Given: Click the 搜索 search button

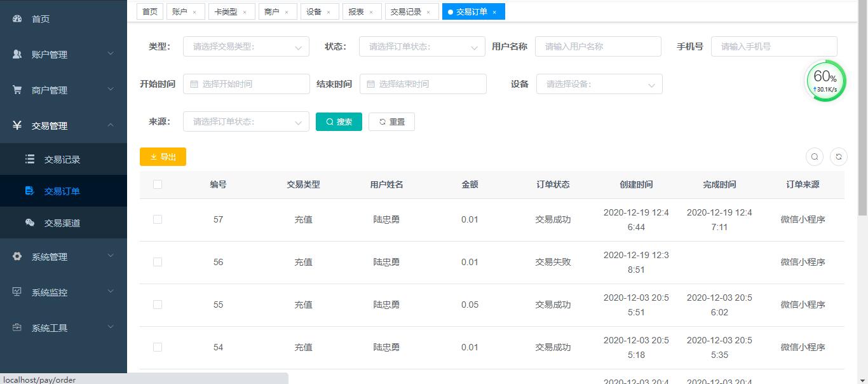Looking at the screenshot, I should 339,121.
